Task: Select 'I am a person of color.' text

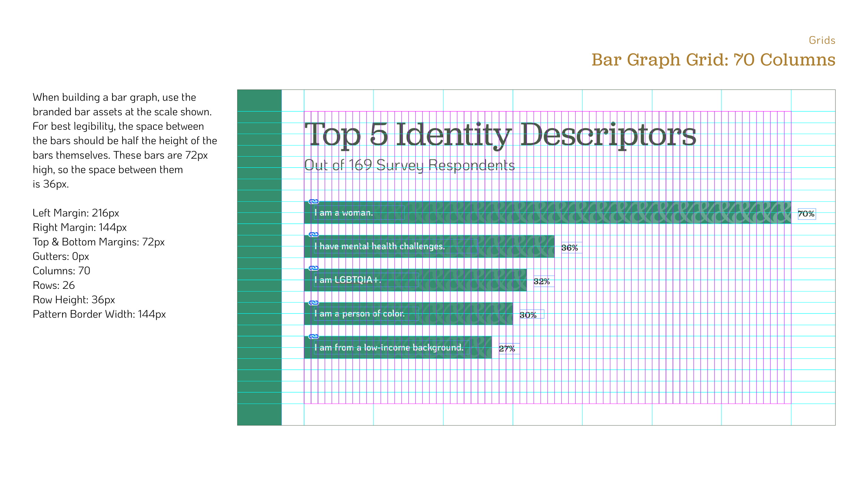Action: 359,314
